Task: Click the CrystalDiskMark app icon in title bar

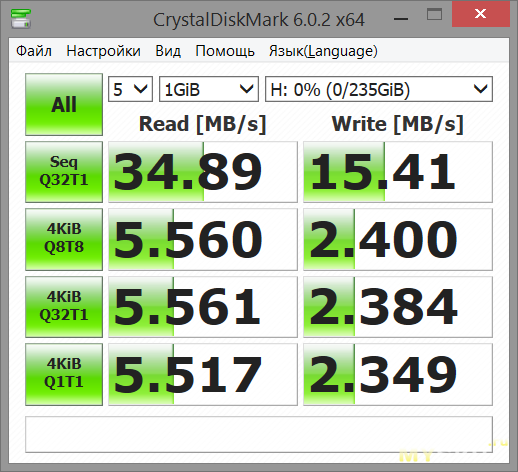Action: (21, 19)
